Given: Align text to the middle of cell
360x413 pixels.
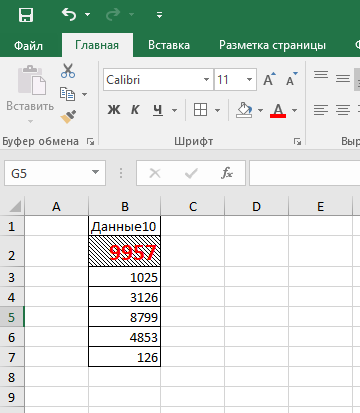Looking at the screenshot, I should pos(343,78).
